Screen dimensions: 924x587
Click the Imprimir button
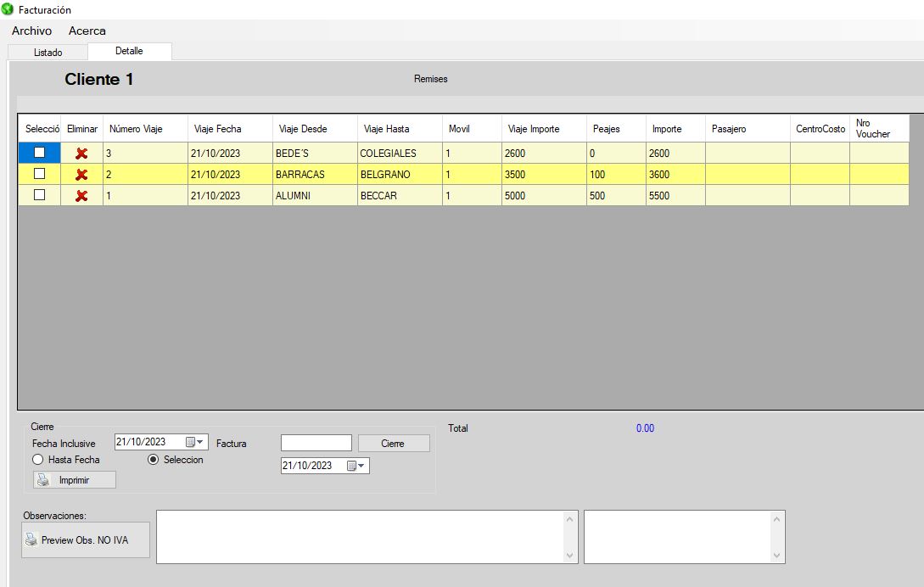pos(75,480)
